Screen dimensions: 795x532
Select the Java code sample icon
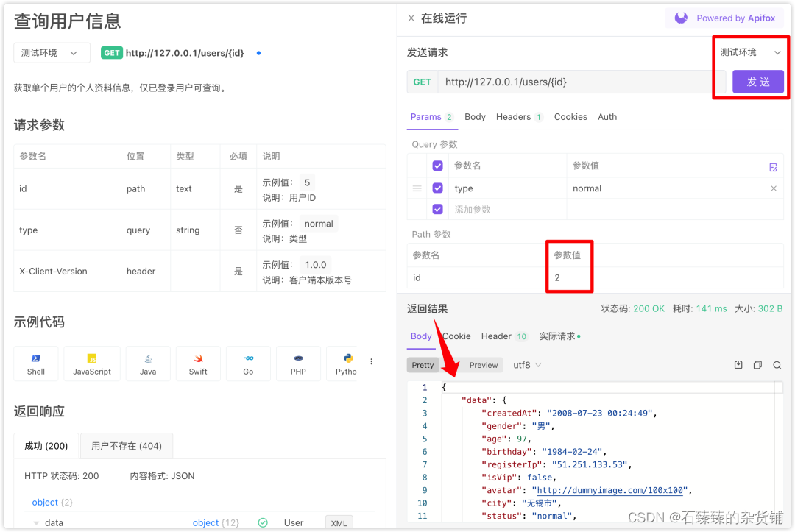[x=148, y=363]
